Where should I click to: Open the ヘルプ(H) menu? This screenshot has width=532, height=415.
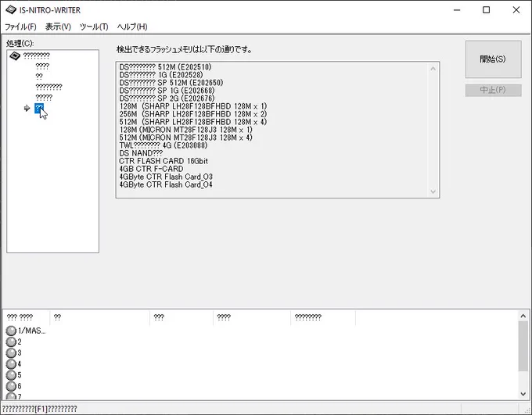132,27
